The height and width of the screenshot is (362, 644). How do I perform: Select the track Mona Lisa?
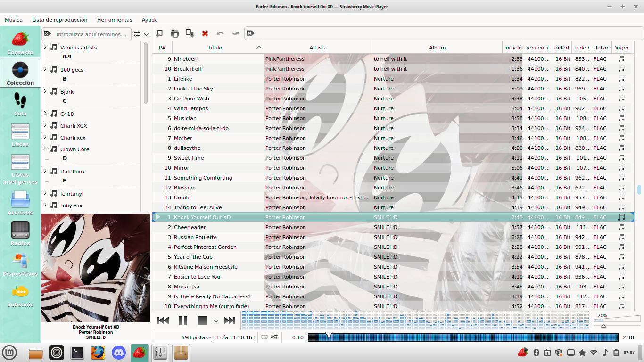point(187,287)
